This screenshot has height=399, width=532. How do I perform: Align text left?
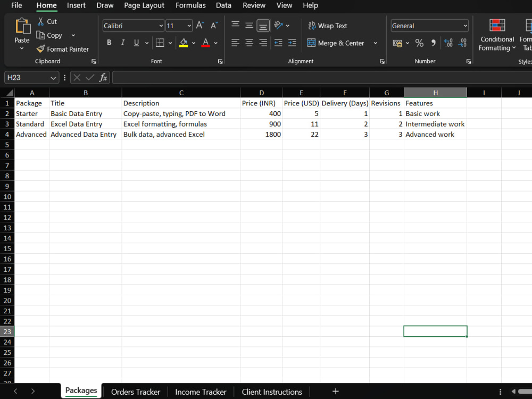pos(236,43)
